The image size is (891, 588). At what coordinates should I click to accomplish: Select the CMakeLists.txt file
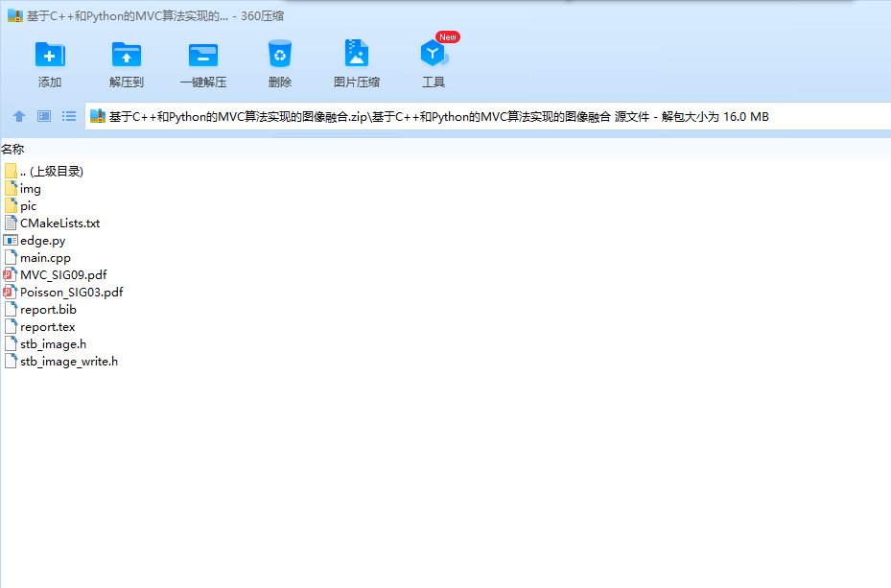coord(53,223)
